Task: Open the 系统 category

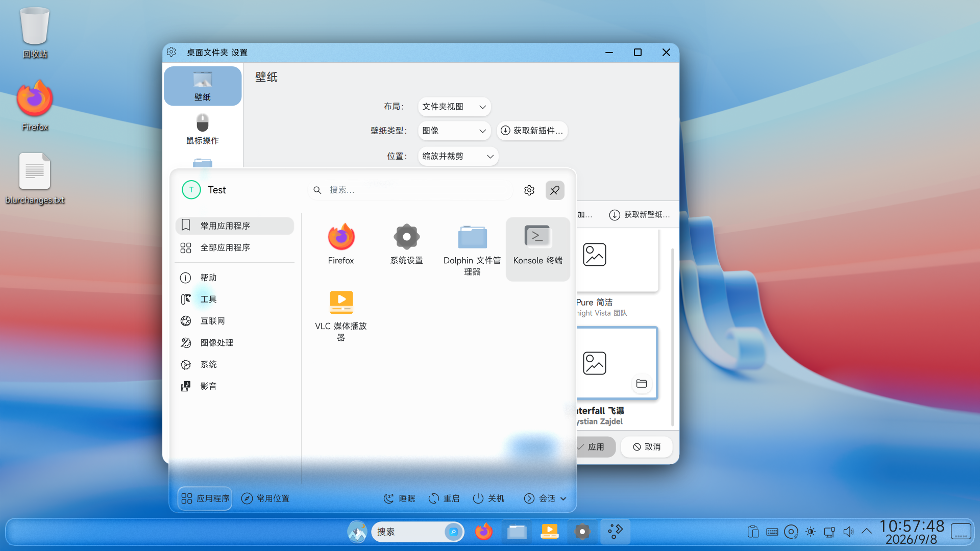Action: (235, 364)
